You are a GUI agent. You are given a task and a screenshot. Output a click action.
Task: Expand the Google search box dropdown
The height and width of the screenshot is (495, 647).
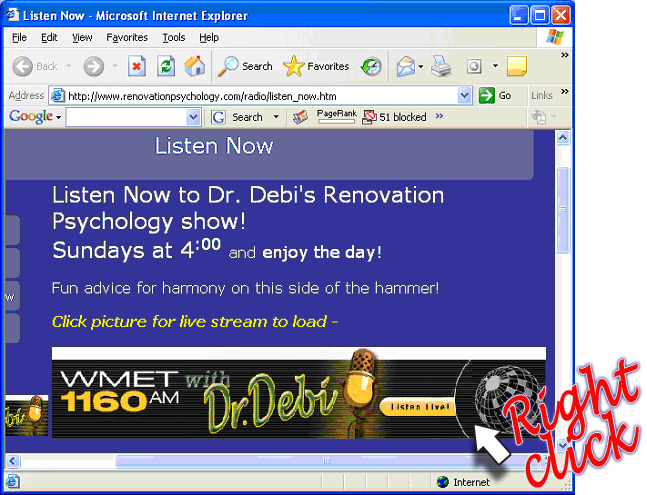pyautogui.click(x=194, y=117)
